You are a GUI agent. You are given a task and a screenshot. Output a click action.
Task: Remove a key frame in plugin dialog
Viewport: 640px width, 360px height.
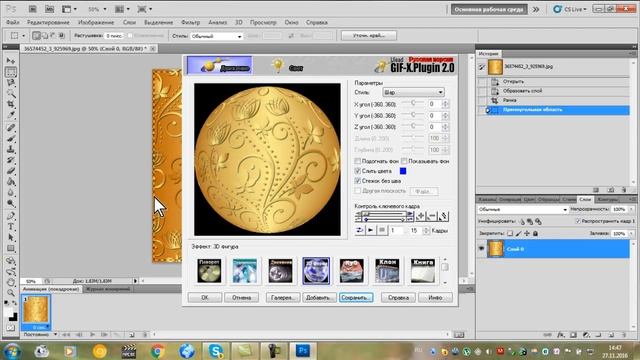(432, 216)
